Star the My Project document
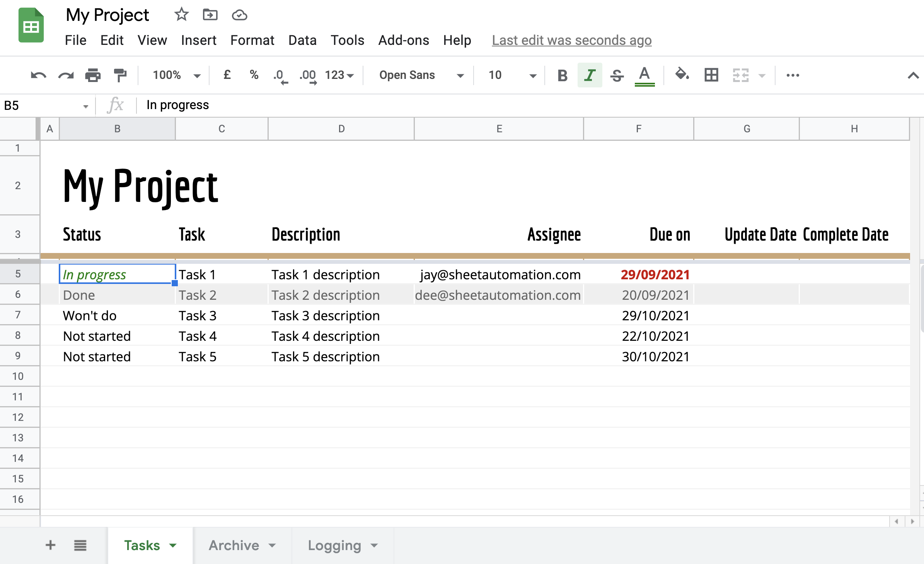The image size is (924, 564). click(181, 15)
